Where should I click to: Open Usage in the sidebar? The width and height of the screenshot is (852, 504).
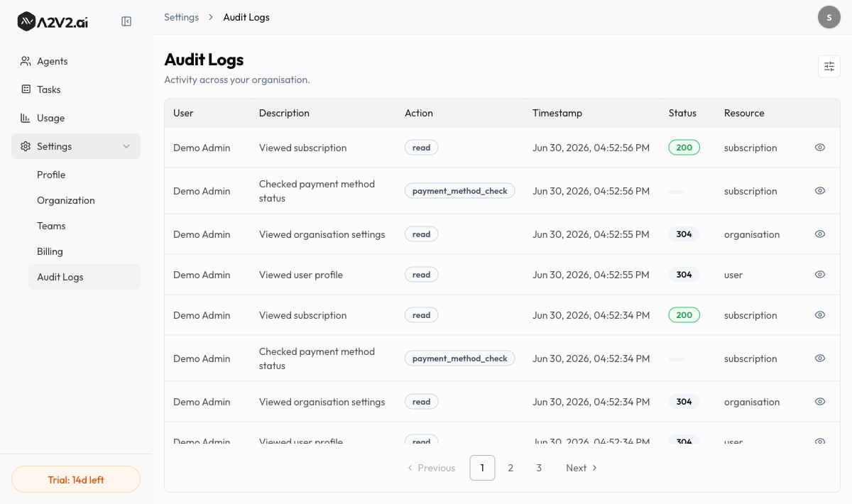[76, 118]
